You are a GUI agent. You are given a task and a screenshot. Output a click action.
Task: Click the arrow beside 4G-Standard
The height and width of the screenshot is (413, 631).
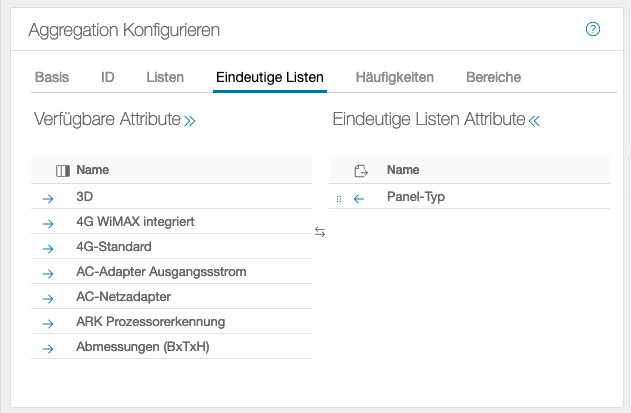pos(48,248)
